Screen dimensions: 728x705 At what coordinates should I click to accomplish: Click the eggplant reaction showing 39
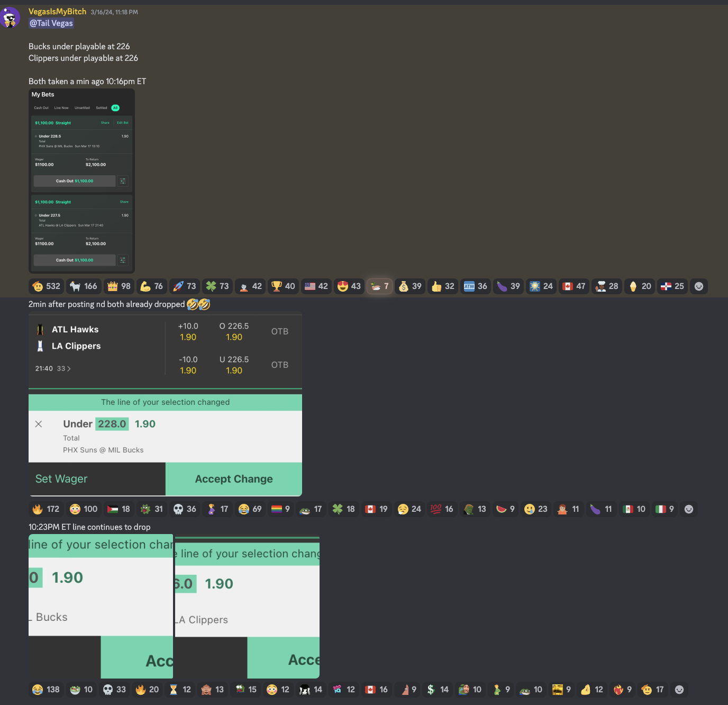(x=508, y=286)
